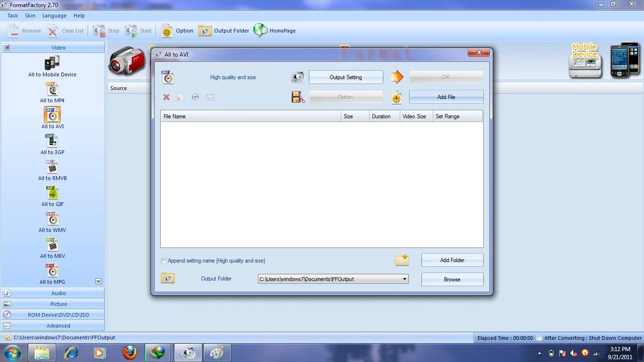Open the Output Folder path dropdown

(x=405, y=279)
